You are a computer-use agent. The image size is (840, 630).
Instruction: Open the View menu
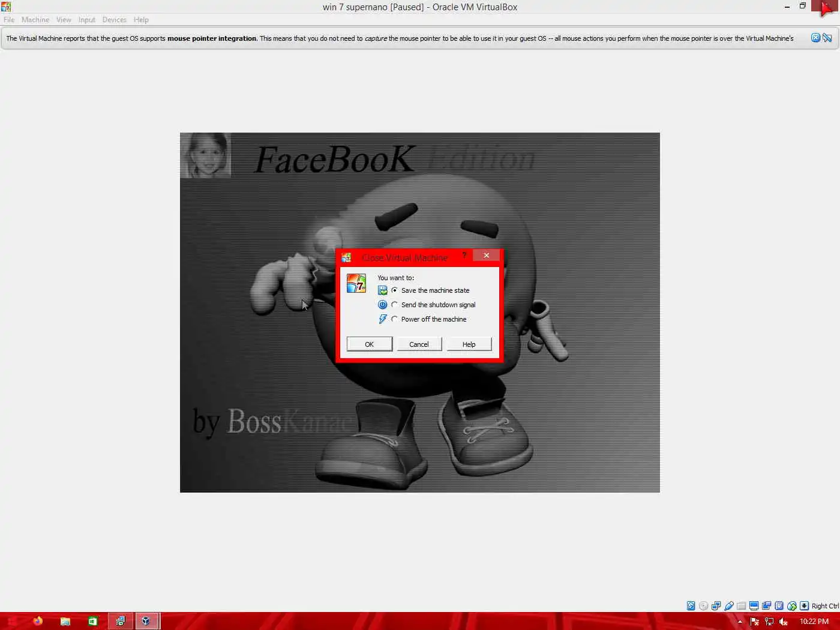(x=64, y=20)
